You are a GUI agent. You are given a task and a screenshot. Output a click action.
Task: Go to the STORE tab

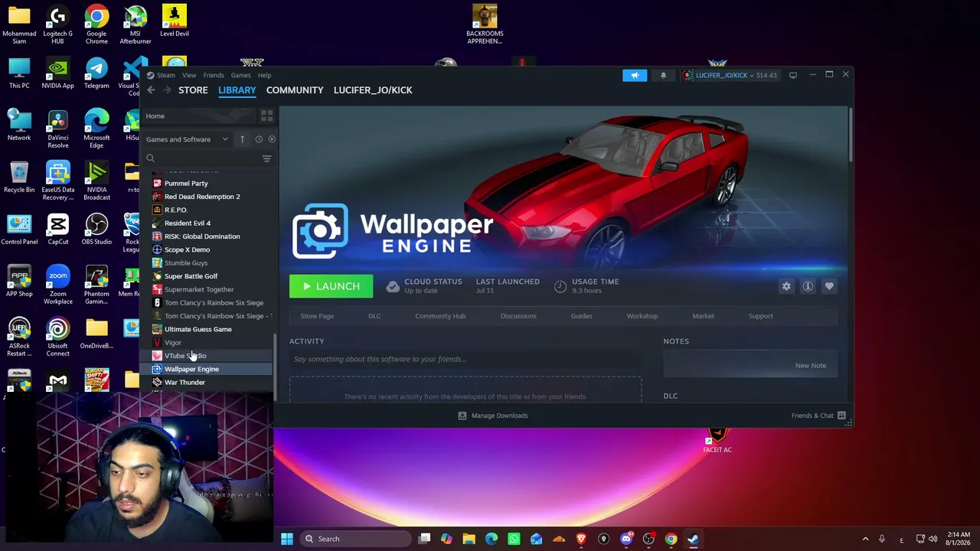pyautogui.click(x=193, y=90)
